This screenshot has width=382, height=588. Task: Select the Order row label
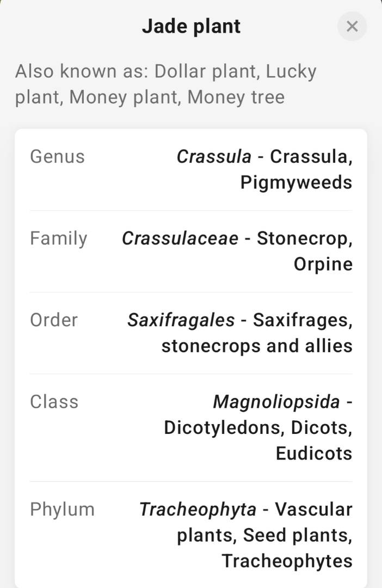(x=54, y=320)
